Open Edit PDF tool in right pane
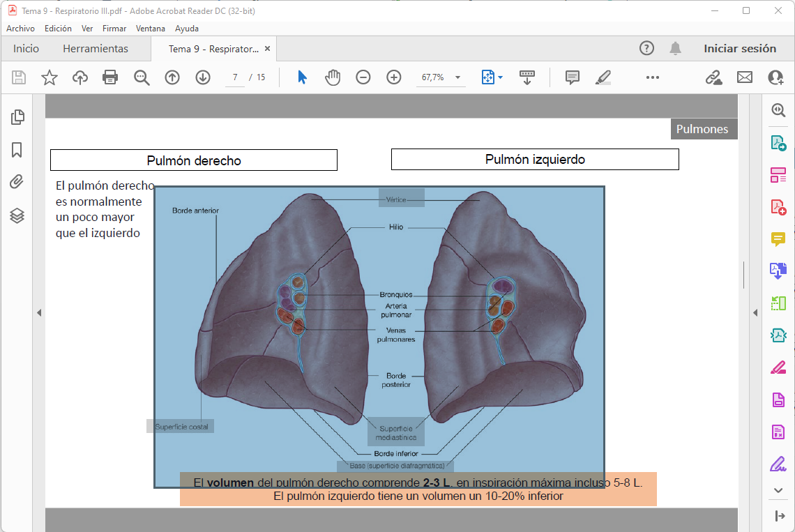Screen dimensions: 795x532 pos(778,175)
